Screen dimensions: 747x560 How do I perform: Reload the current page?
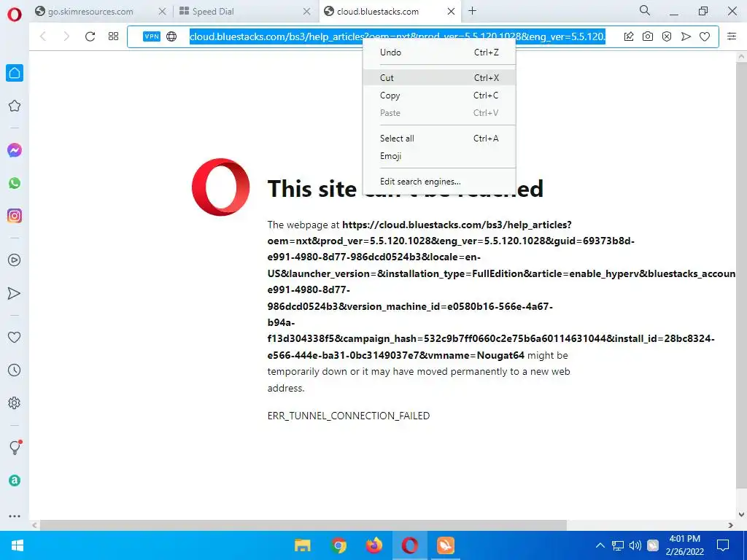(x=90, y=36)
